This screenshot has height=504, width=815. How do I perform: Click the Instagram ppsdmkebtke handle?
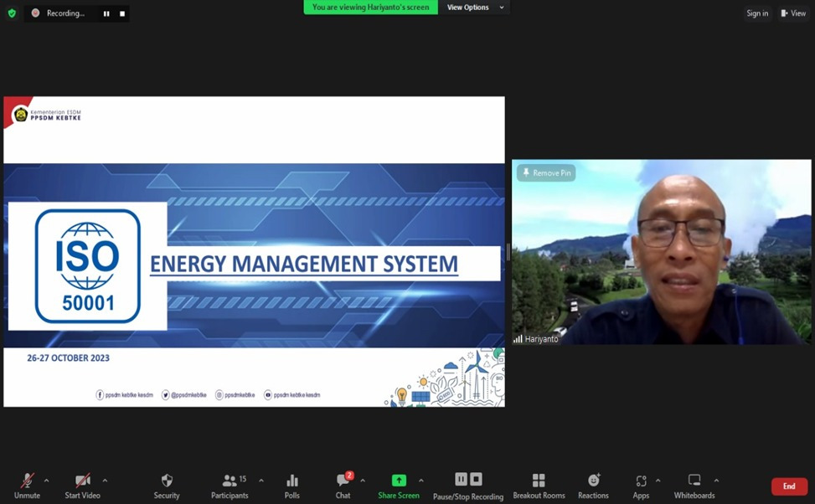[235, 395]
